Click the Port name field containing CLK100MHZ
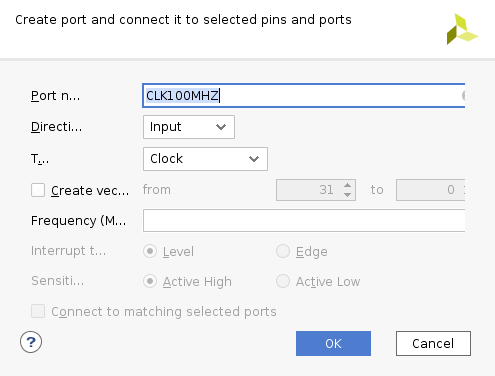Image resolution: width=495 pixels, height=376 pixels. pyautogui.click(x=303, y=96)
